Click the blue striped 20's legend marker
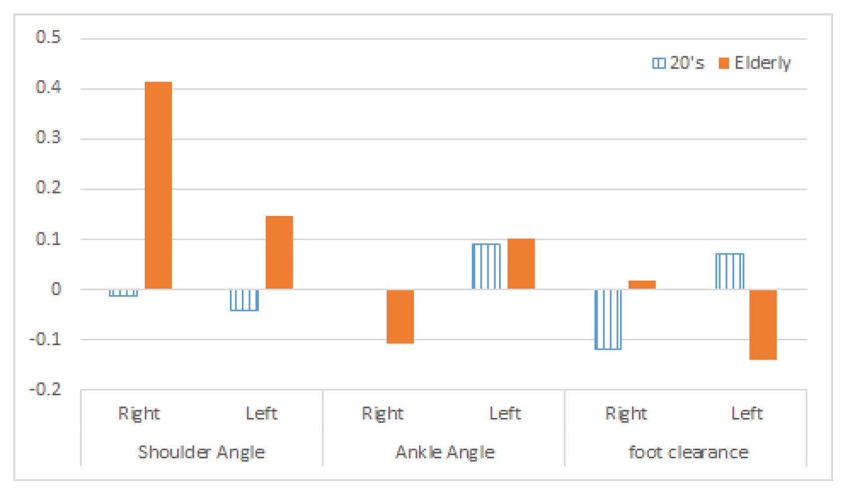The width and height of the screenshot is (851, 504). (658, 63)
